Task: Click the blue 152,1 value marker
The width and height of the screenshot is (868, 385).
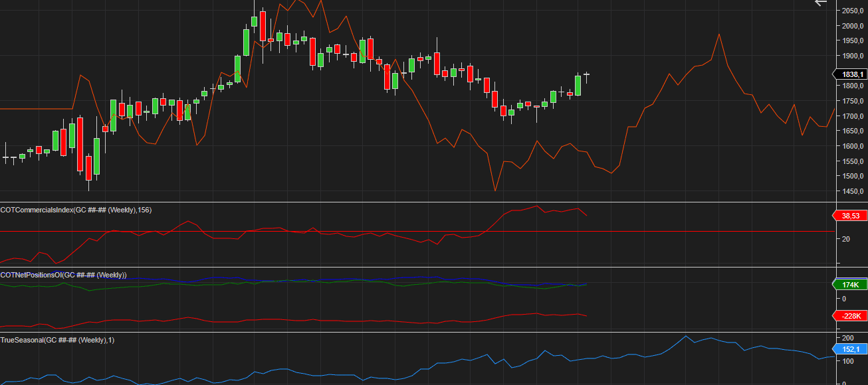Action: pos(850,349)
